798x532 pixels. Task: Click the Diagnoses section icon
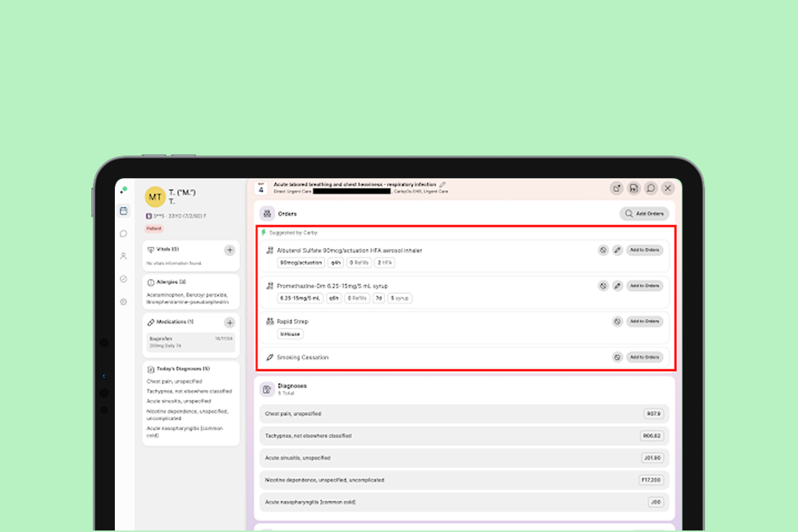click(x=268, y=389)
